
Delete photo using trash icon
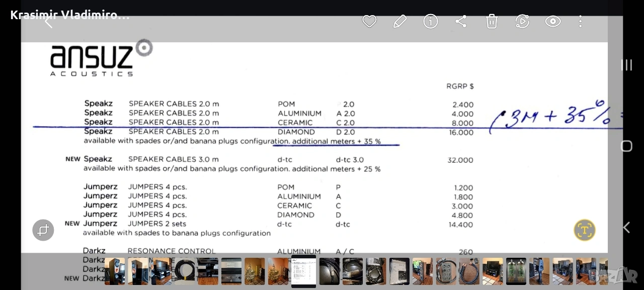pos(492,21)
